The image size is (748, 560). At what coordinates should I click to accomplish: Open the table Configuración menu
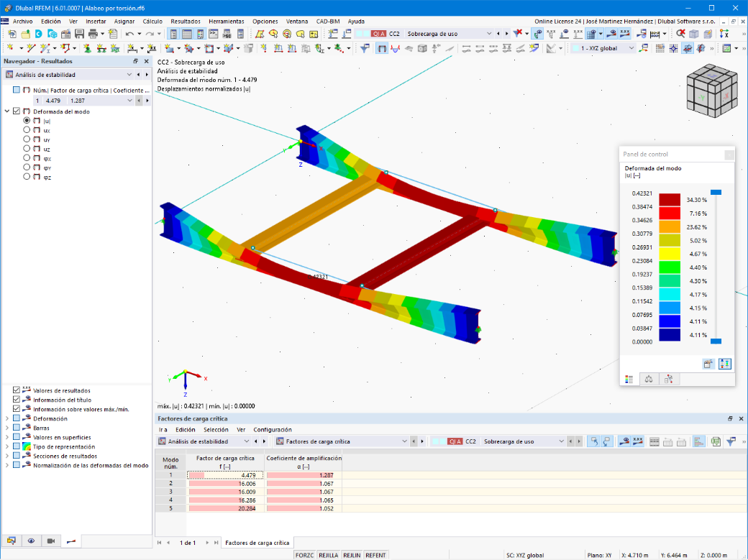(273, 430)
